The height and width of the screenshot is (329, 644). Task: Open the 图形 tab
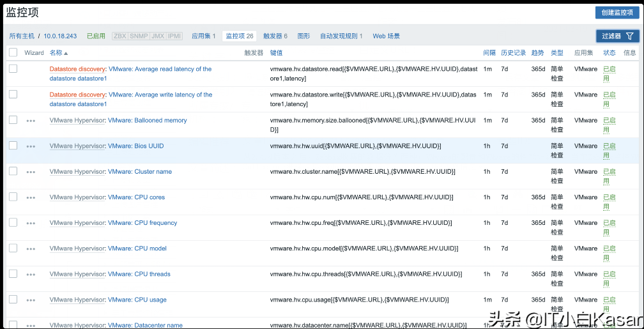pos(303,36)
